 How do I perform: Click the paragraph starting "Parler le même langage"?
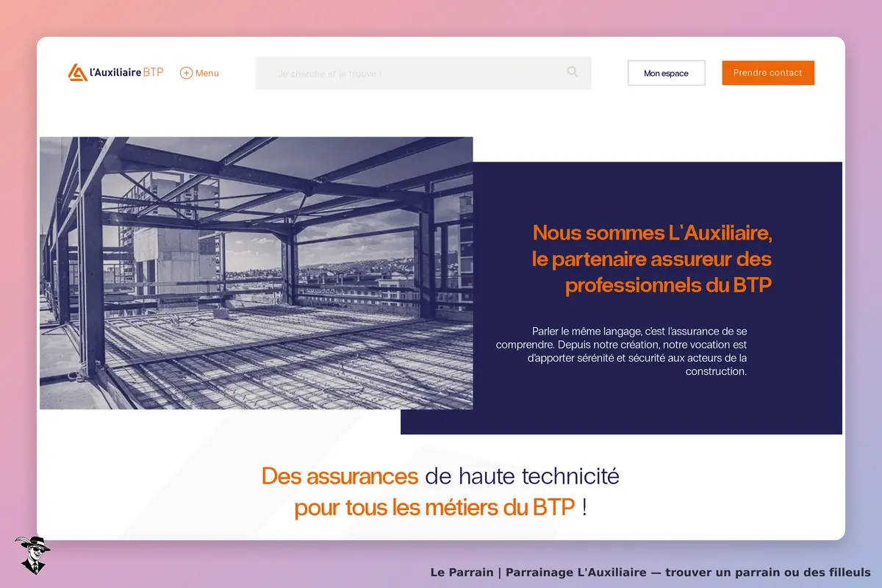point(621,351)
